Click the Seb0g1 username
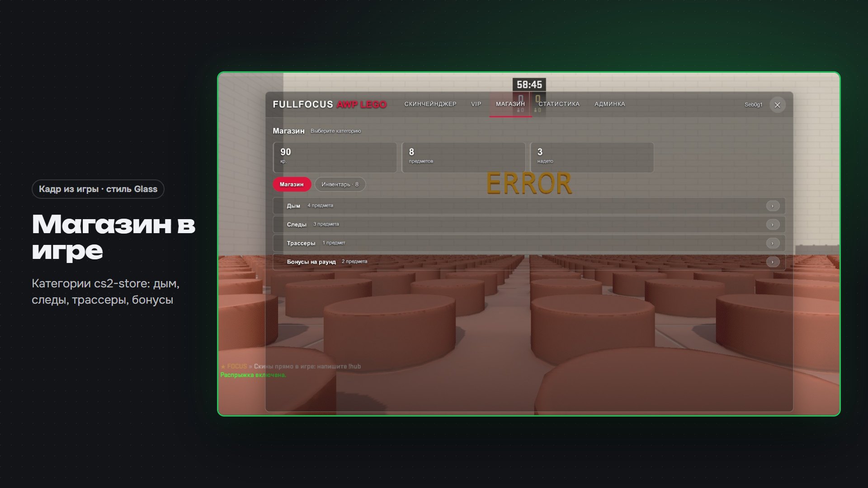 [753, 105]
